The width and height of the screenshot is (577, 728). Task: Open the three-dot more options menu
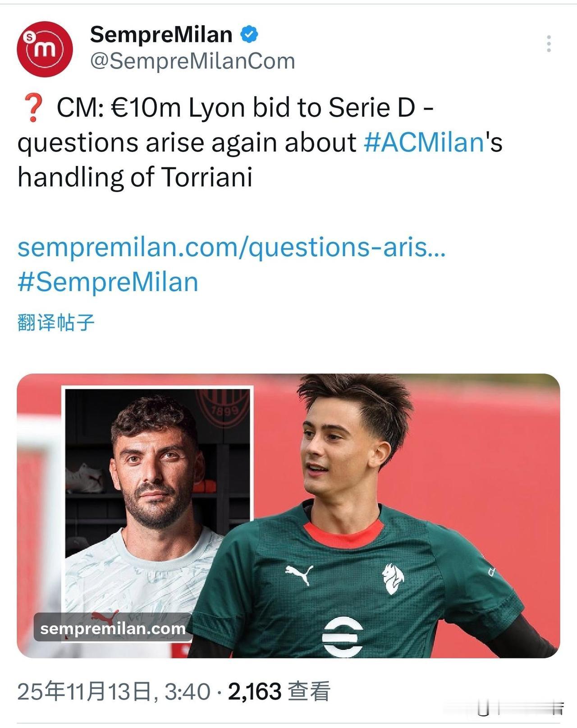click(549, 44)
